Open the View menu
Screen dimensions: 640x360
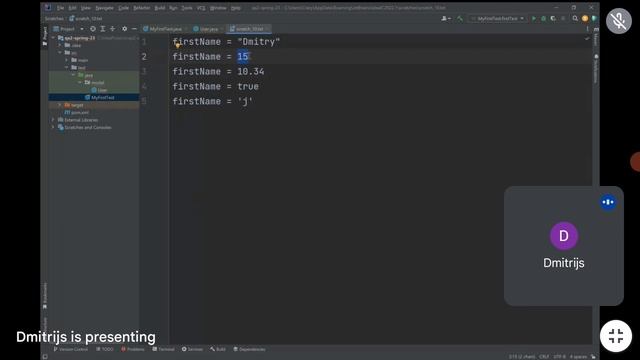tap(86, 8)
